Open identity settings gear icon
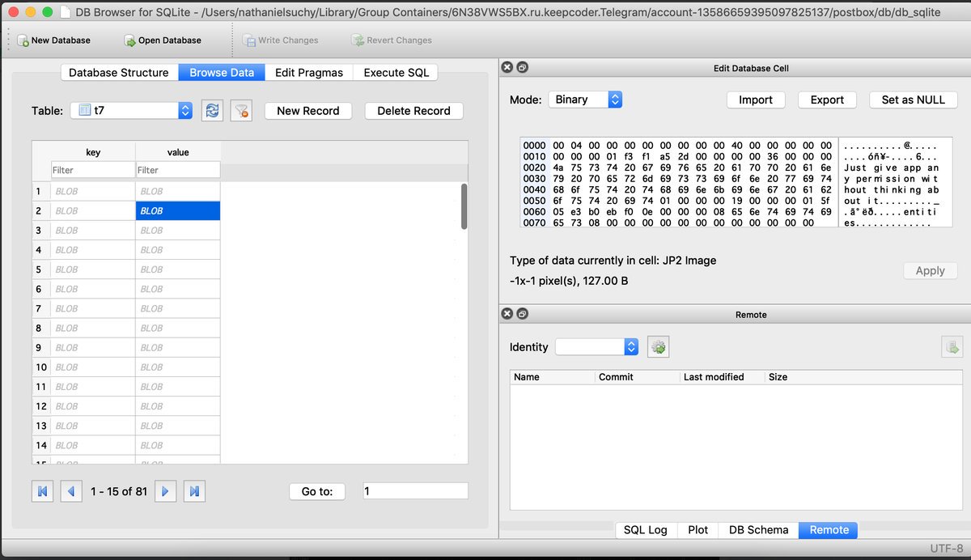The image size is (971, 560). pos(659,347)
